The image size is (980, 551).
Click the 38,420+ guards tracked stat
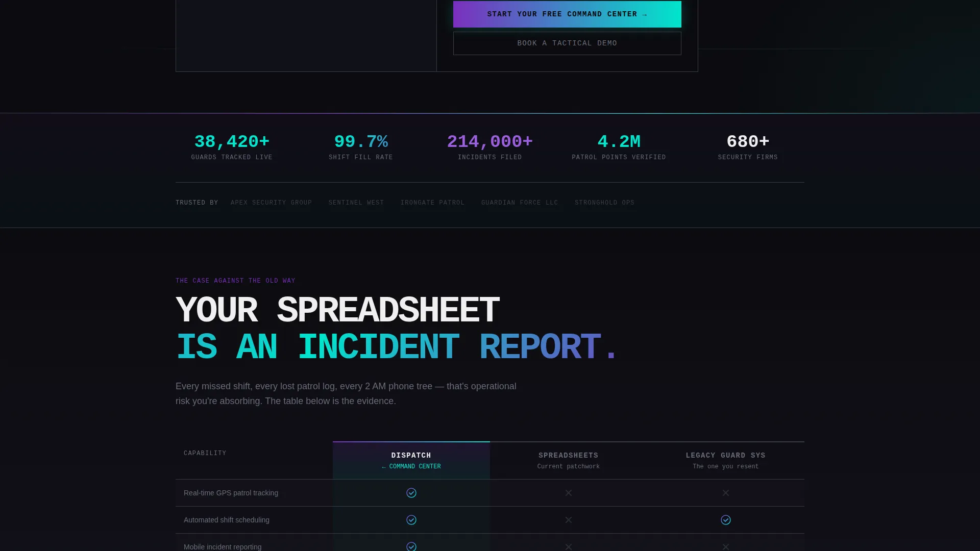232,147
